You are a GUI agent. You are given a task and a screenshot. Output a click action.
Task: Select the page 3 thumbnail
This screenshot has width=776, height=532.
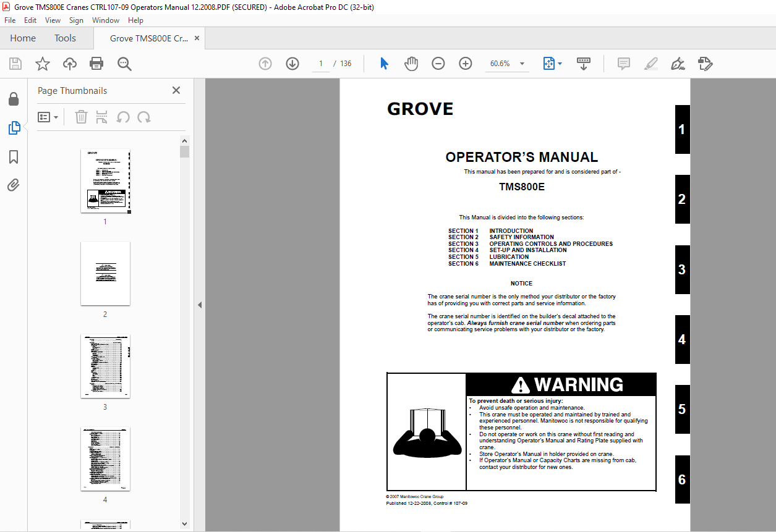105,366
